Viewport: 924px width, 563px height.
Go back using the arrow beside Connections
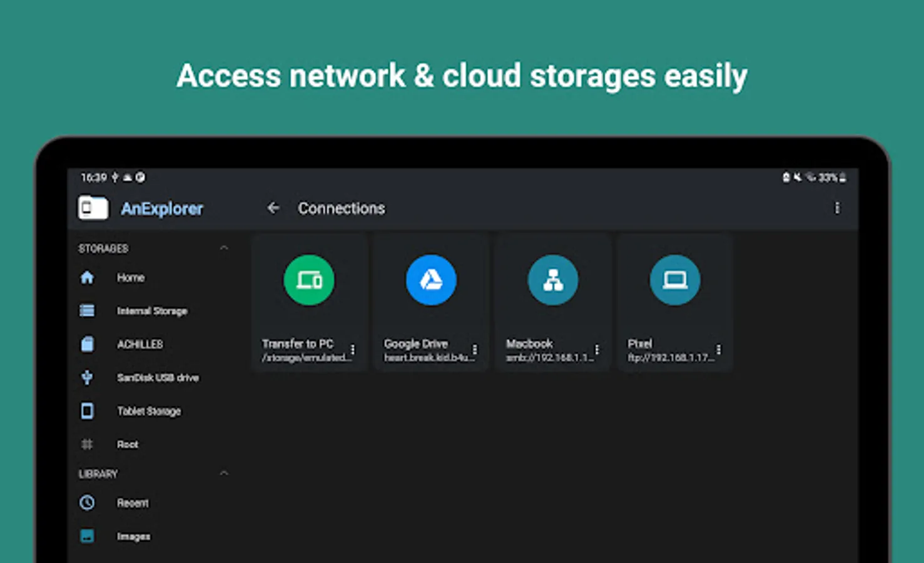point(273,208)
